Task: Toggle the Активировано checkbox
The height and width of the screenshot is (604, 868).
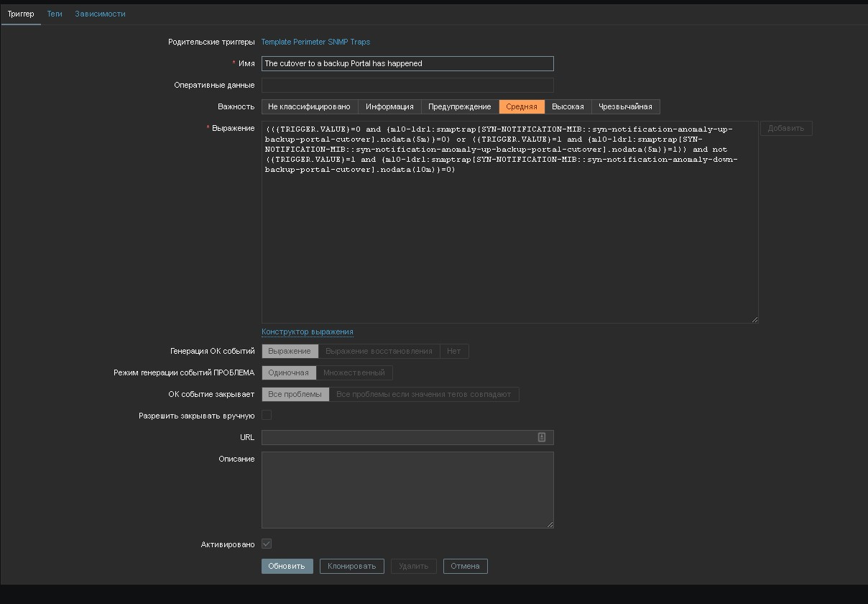Action: pyautogui.click(x=267, y=544)
